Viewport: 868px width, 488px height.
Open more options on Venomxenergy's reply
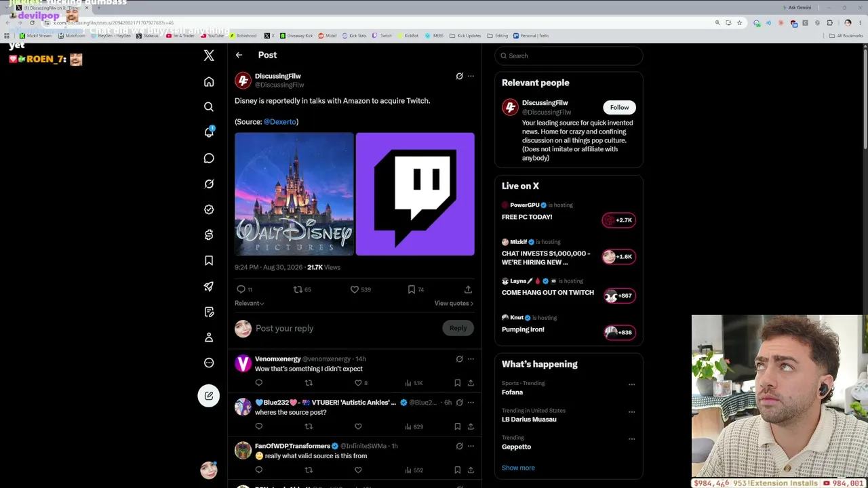(471, 359)
